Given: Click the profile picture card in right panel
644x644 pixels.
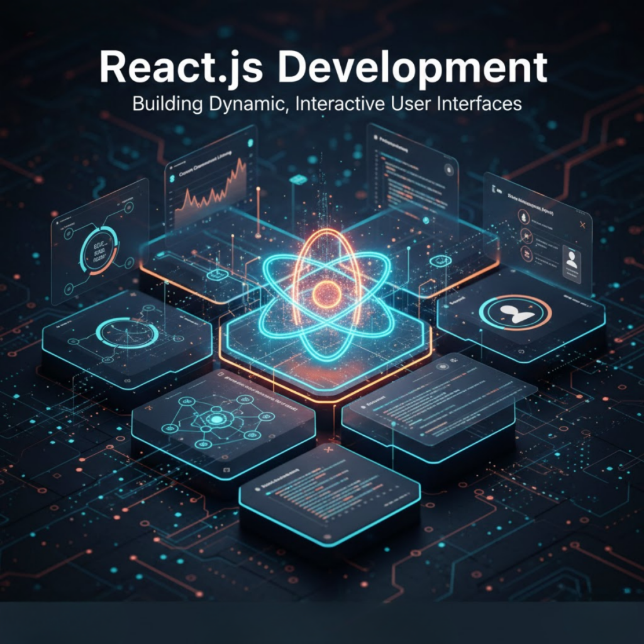Looking at the screenshot, I should [572, 259].
